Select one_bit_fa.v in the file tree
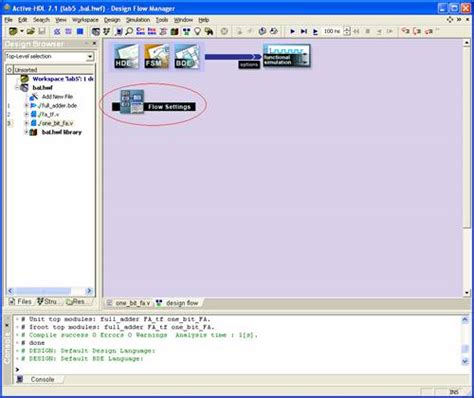The width and height of the screenshot is (474, 398). [x=56, y=123]
